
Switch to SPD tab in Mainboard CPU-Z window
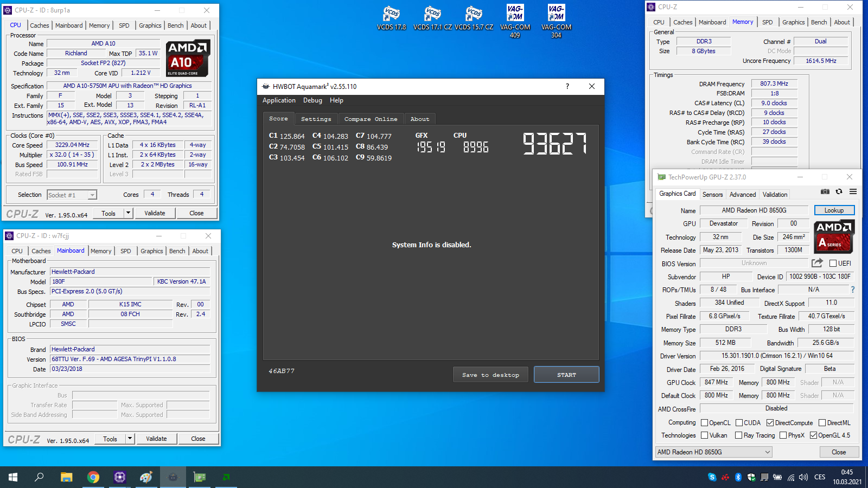[x=126, y=251]
